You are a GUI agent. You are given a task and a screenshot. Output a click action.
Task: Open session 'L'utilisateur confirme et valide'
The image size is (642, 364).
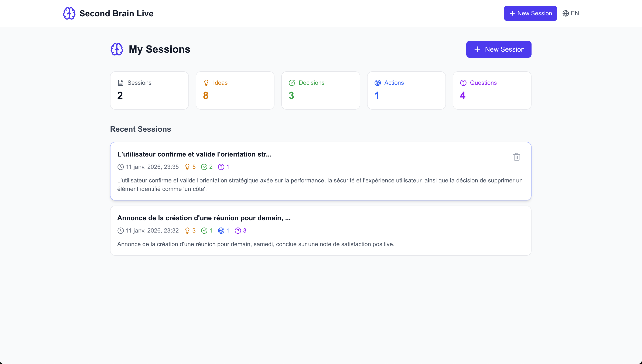(194, 154)
